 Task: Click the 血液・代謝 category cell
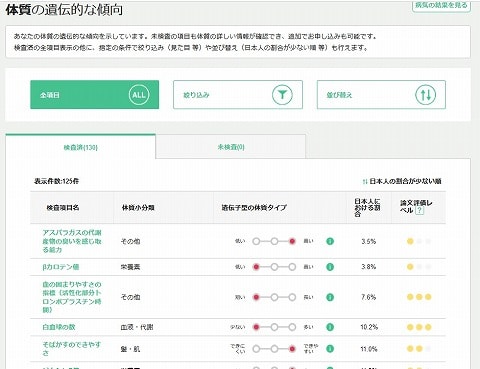(x=137, y=327)
